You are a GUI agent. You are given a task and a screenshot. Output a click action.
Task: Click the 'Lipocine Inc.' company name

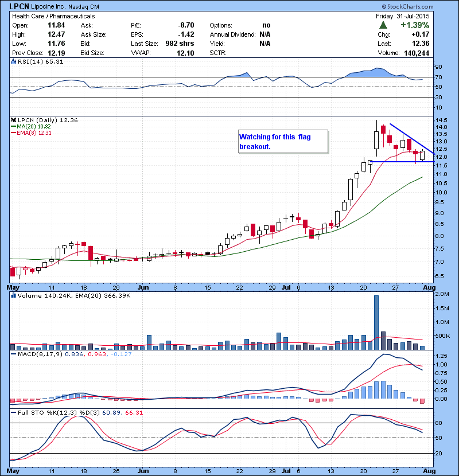(x=48, y=6)
